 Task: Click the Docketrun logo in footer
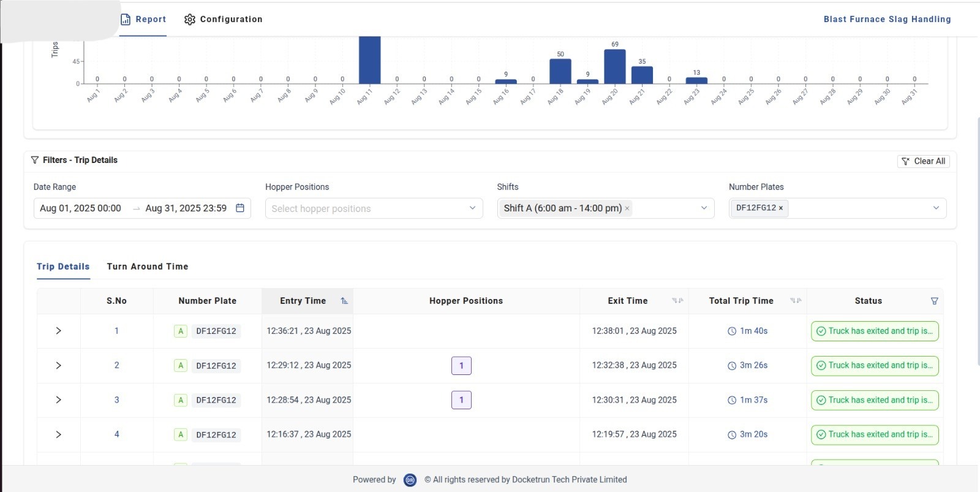410,480
